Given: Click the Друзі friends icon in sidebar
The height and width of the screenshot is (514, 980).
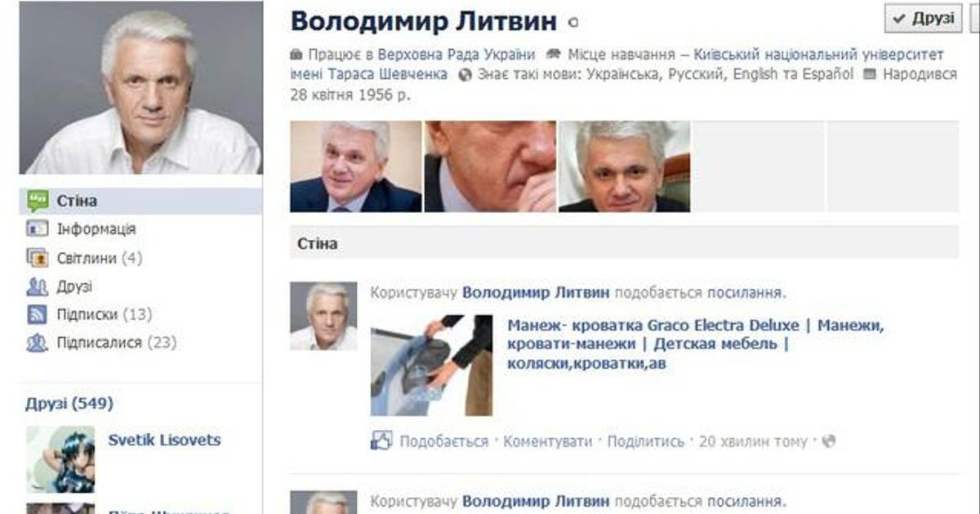Looking at the screenshot, I should (x=38, y=286).
